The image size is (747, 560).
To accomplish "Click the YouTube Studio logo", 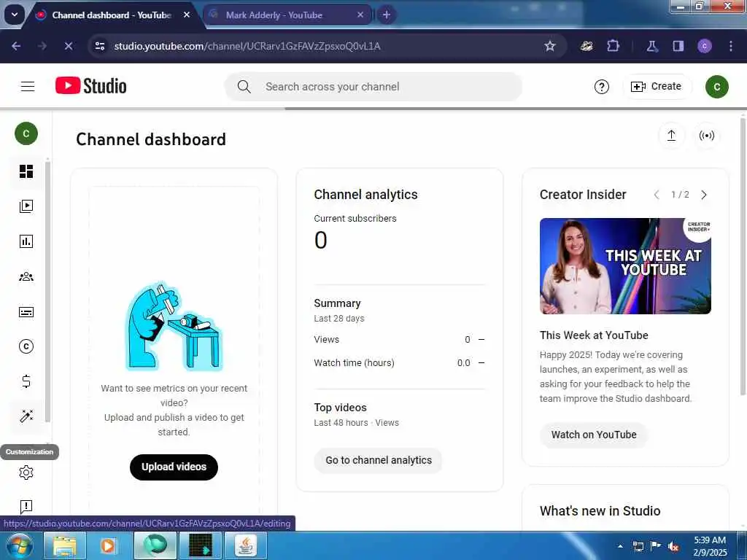I will [91, 86].
